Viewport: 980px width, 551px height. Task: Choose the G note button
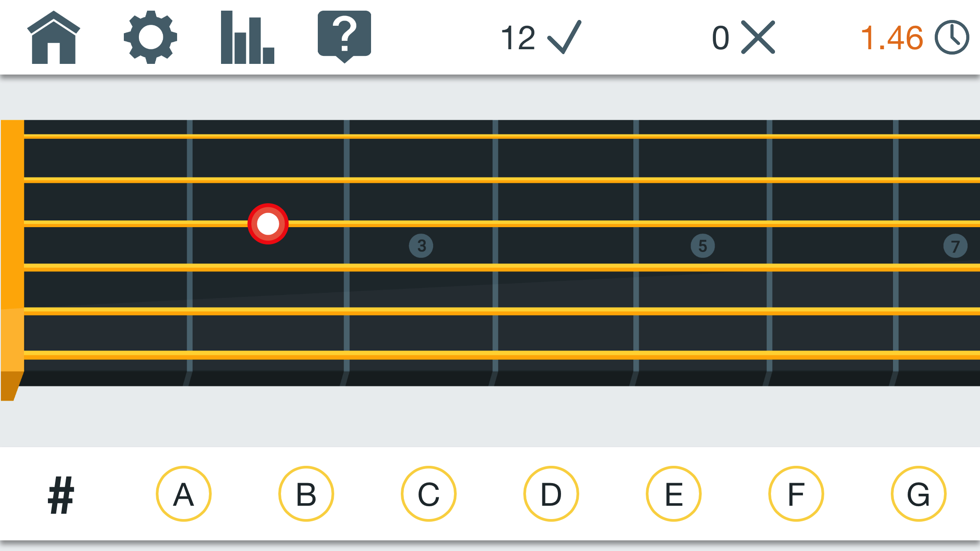point(919,494)
